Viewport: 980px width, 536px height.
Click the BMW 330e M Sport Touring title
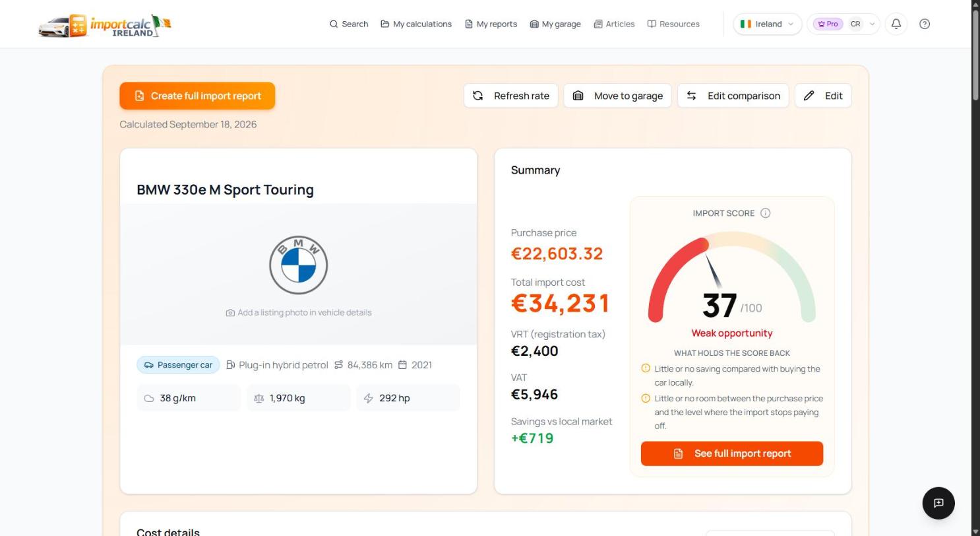(225, 190)
